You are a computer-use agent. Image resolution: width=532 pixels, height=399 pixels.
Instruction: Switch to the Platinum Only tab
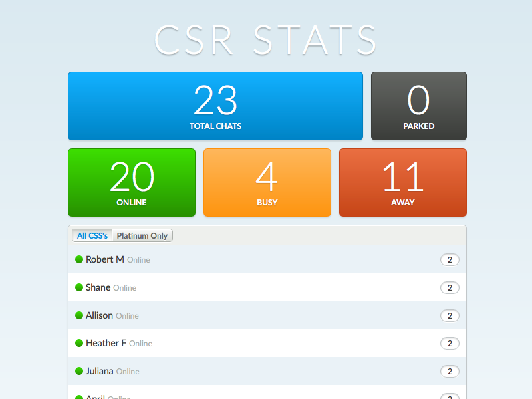pyautogui.click(x=142, y=235)
